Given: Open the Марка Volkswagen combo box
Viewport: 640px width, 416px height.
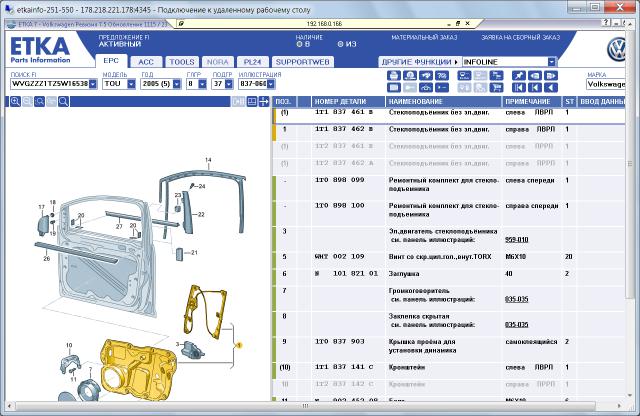Looking at the screenshot, I should 606,84.
